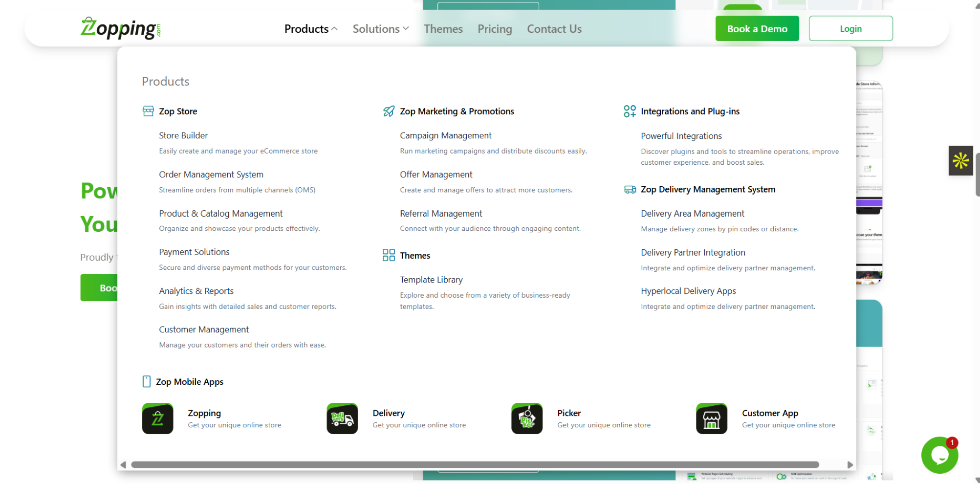Open the Store Builder link
980x484 pixels.
coord(183,135)
